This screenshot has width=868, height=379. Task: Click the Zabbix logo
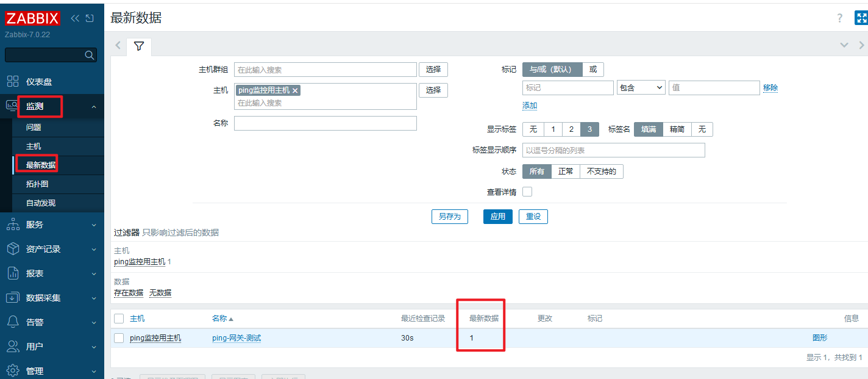tap(32, 18)
